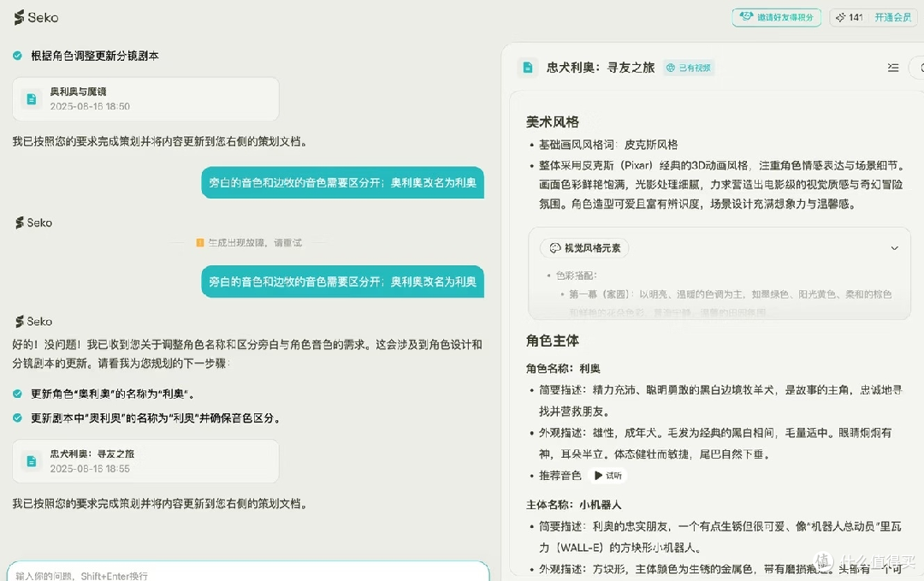Click the 141 points sparkle icon
Image resolution: width=924 pixels, height=581 pixels.
coord(840,18)
